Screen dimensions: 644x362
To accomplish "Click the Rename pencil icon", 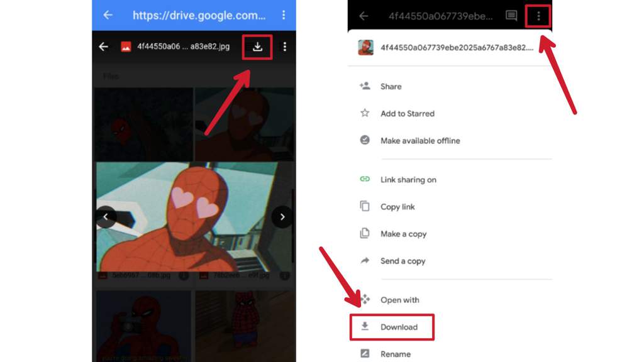I will coord(365,353).
